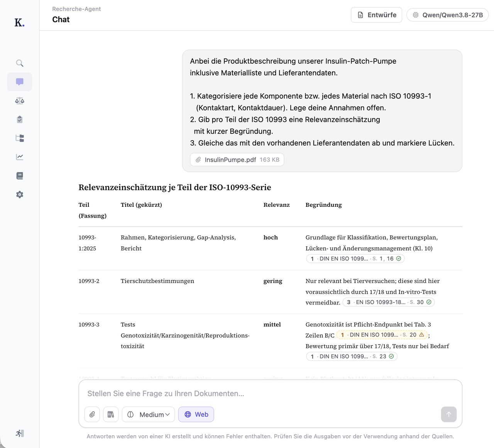
Task: Click the Relevanzeinschätzung section heading
Action: point(175,188)
